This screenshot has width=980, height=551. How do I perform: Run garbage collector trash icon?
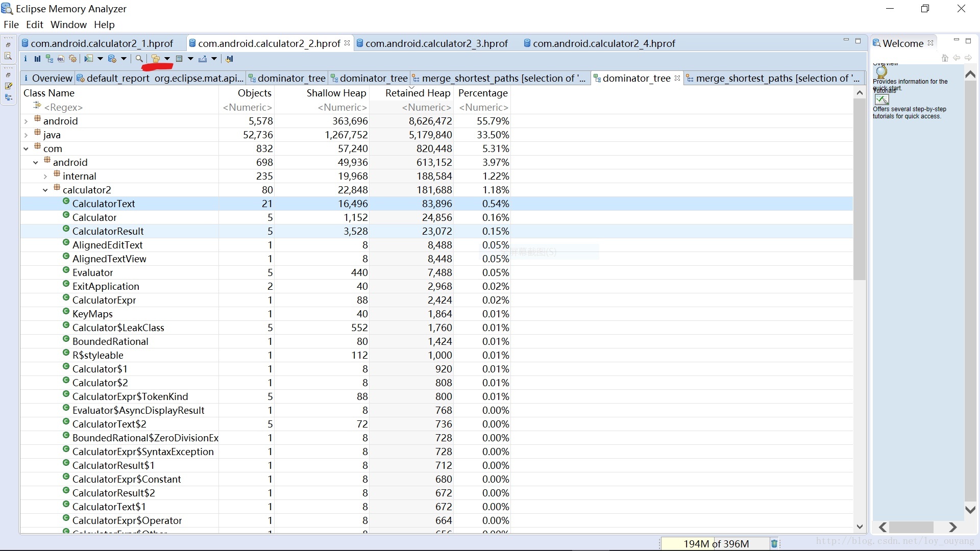coord(774,544)
